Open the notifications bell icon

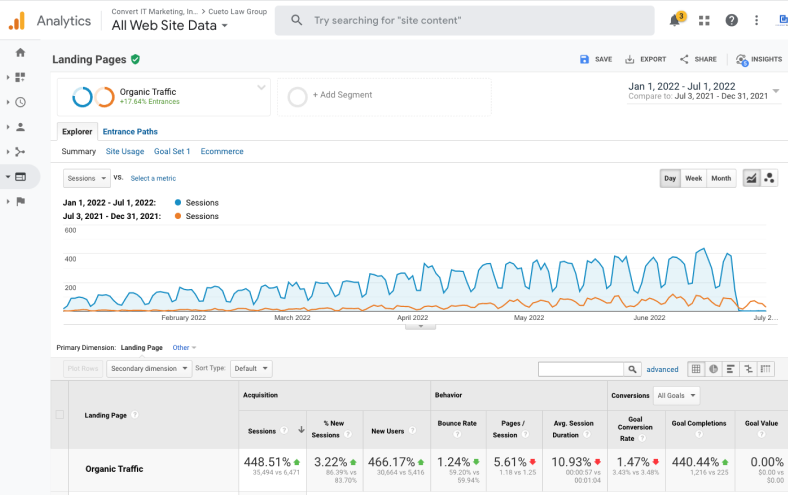[x=675, y=20]
